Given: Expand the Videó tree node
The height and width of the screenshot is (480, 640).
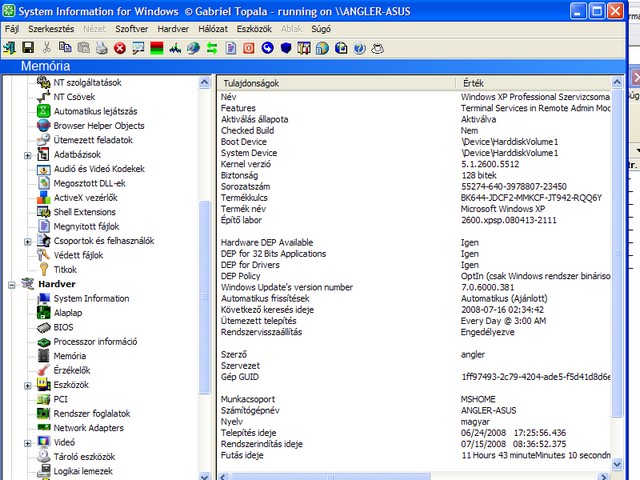Looking at the screenshot, I should [27, 443].
